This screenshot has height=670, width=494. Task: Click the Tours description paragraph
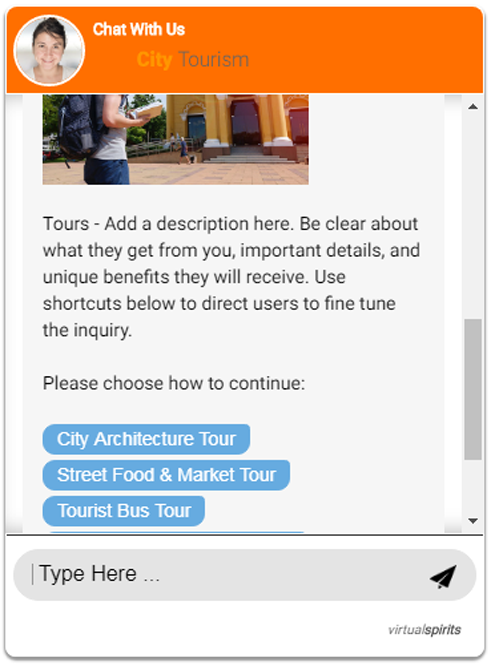coord(231,277)
